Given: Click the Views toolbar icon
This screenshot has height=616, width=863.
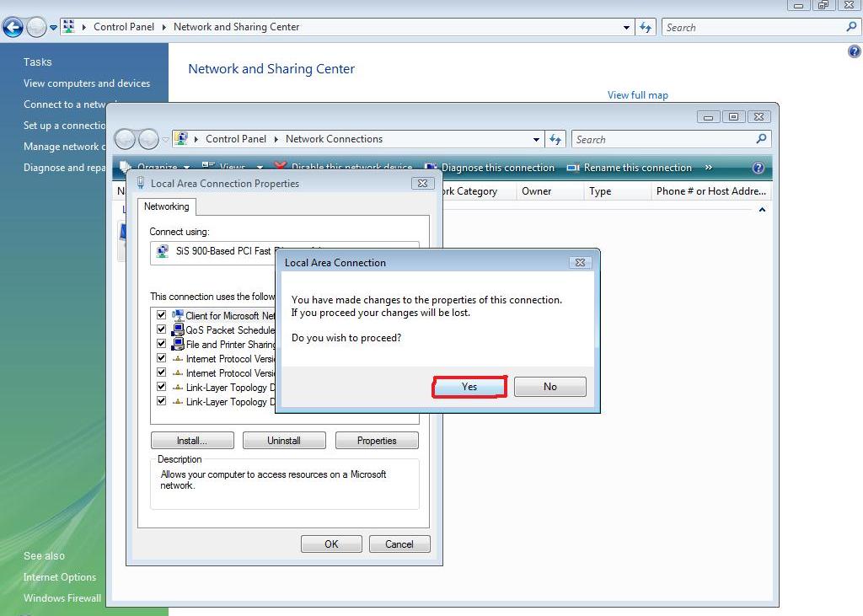Looking at the screenshot, I should [x=208, y=165].
